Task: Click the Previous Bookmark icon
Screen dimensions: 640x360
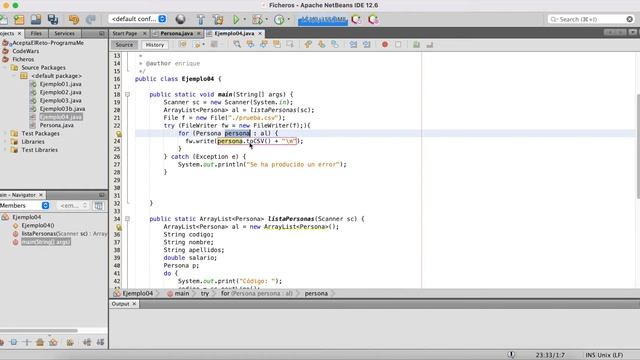Action: click(x=308, y=44)
